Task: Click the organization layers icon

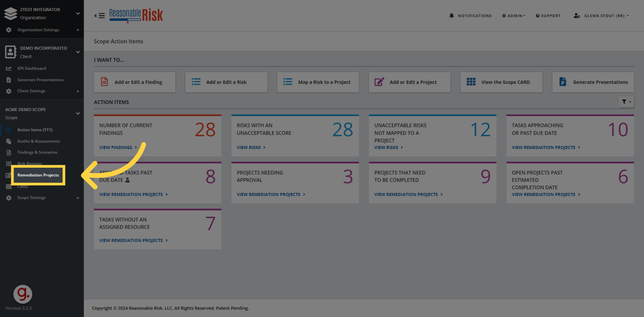Action: click(x=10, y=13)
